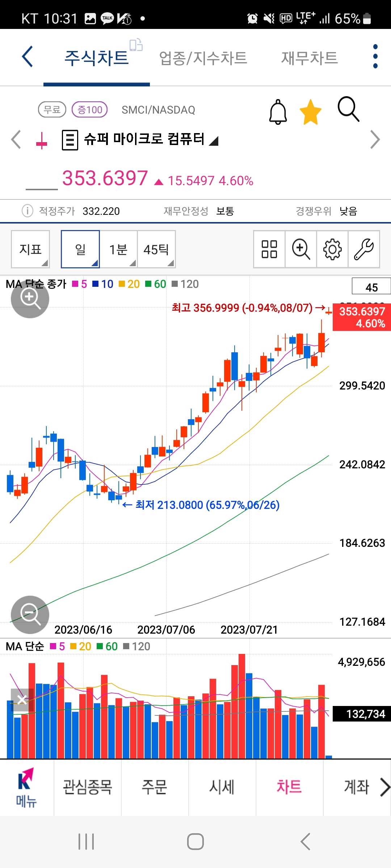Tap the volume MA 60 legend
391x868 pixels.
tap(107, 646)
